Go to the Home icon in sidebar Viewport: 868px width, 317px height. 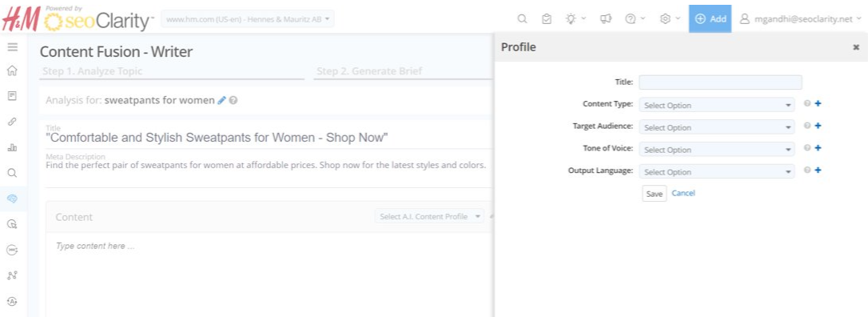12,70
